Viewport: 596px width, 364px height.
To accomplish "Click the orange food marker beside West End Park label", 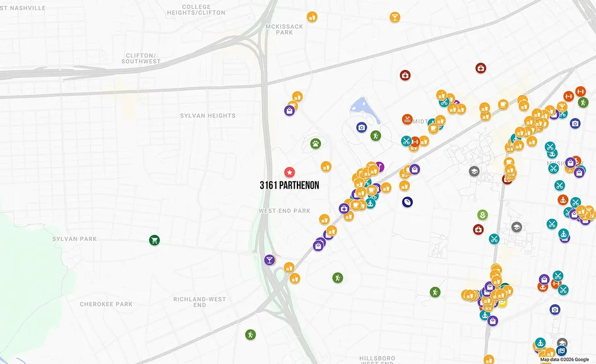I will 324,219.
